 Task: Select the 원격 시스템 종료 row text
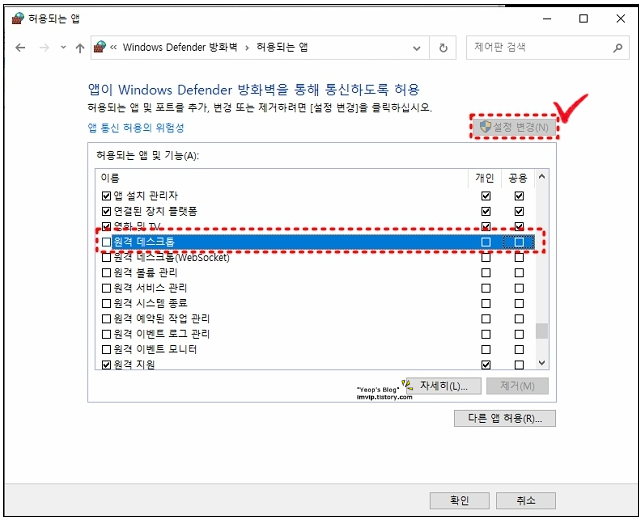(150, 303)
